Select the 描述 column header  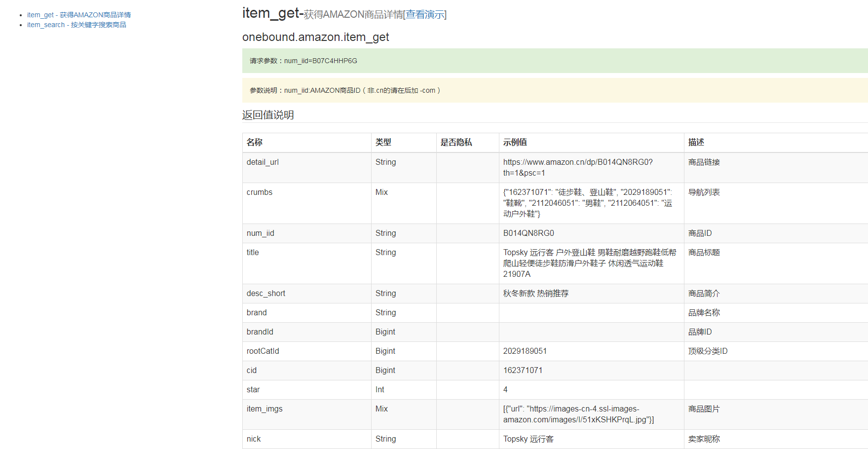[x=696, y=142]
